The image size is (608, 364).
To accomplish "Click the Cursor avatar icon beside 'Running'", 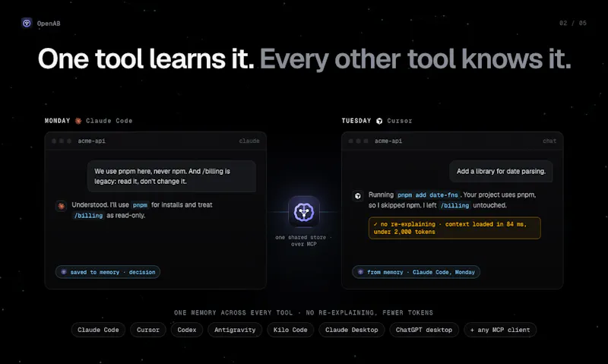I will pyautogui.click(x=358, y=196).
